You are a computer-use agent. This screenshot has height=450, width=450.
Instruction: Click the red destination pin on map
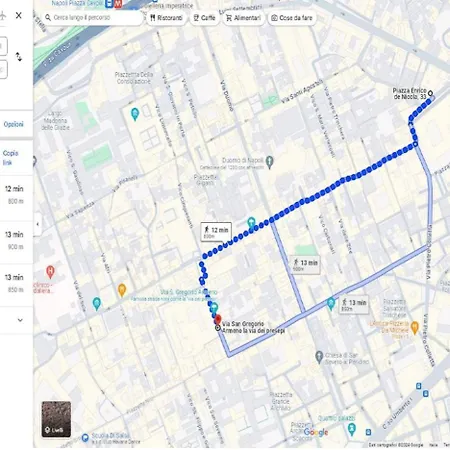tap(218, 319)
